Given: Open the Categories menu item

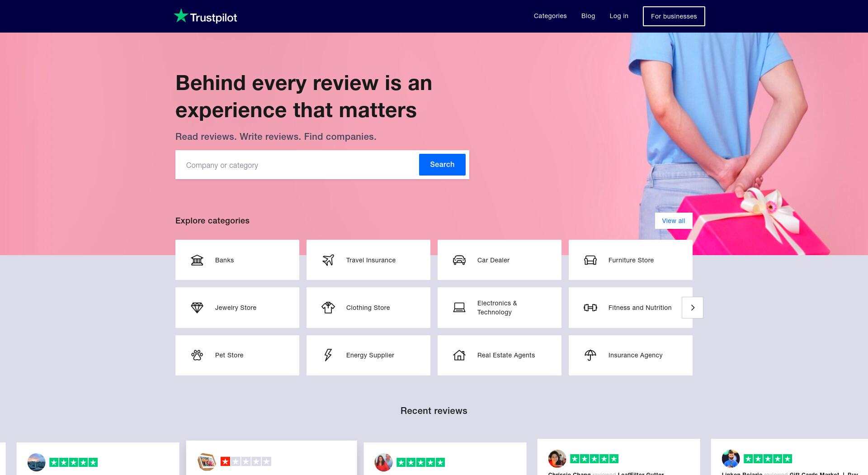Looking at the screenshot, I should [x=550, y=16].
